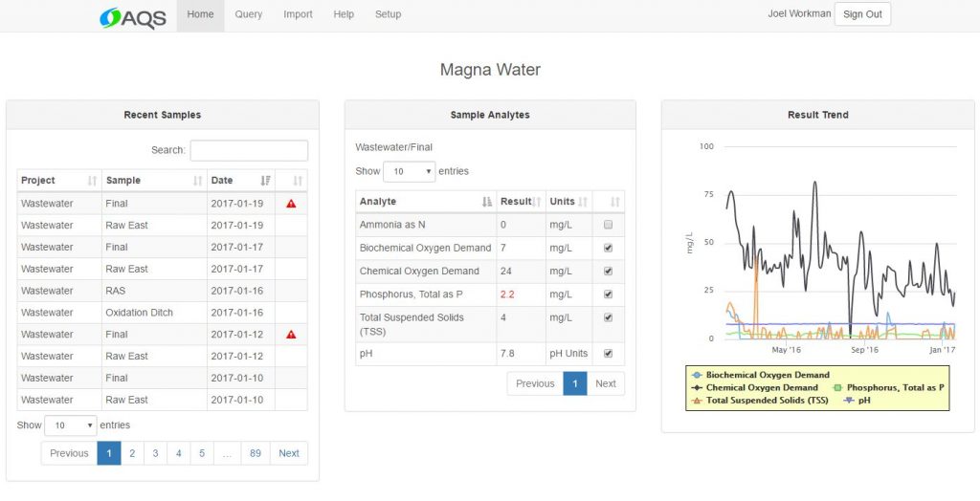Click Next in Sample Analytes pagination
The height and width of the screenshot is (501, 980).
click(606, 383)
